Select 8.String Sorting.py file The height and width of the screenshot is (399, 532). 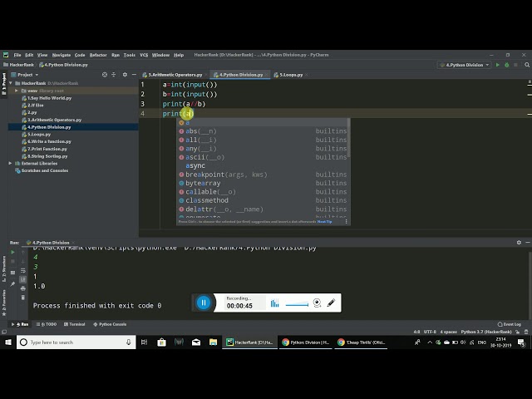(47, 156)
